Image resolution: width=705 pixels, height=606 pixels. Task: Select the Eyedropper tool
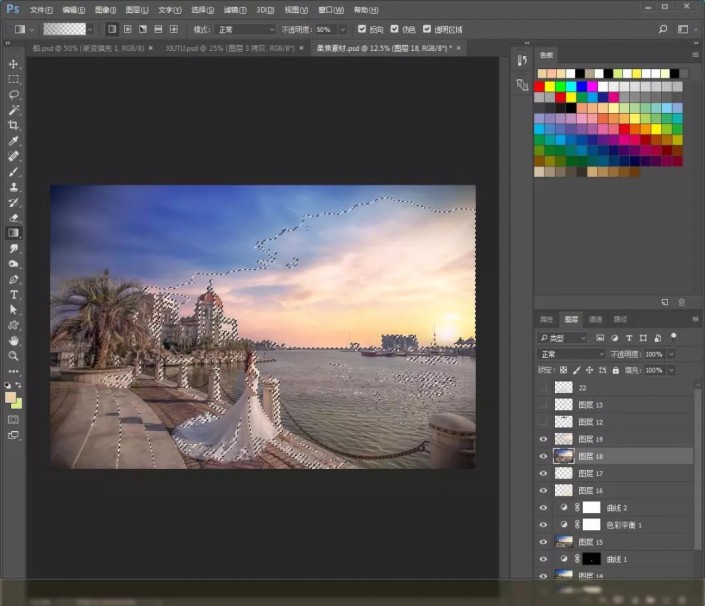(x=13, y=141)
